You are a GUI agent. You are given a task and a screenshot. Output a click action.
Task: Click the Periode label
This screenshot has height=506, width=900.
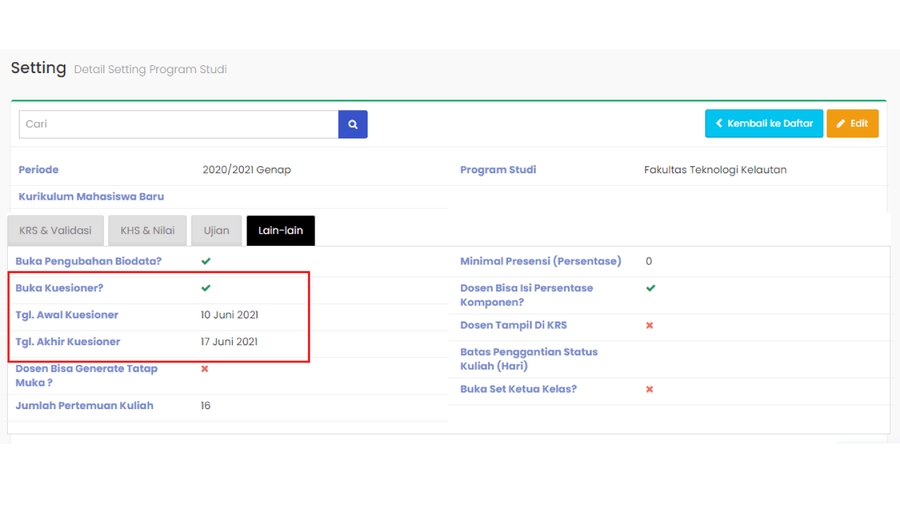[x=38, y=170]
